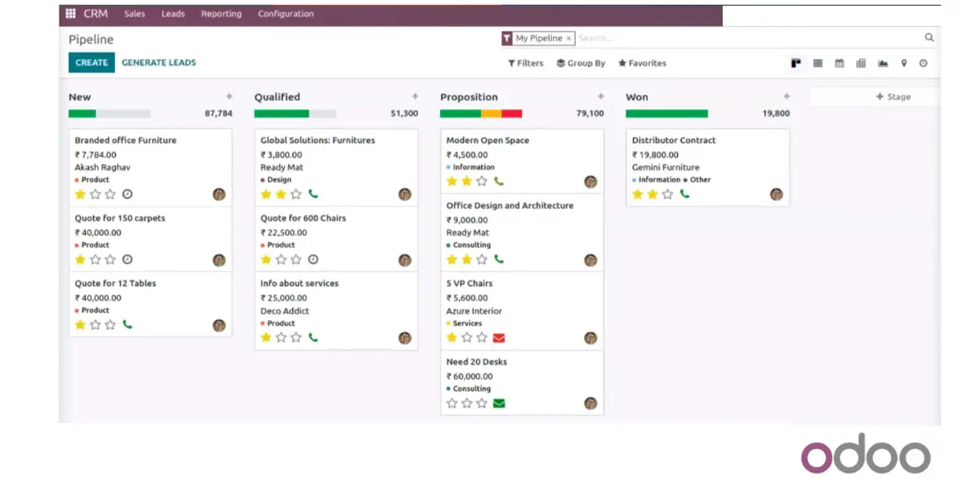The image size is (980, 490).
Task: Click phone icon on Office Design and Architecture
Action: pos(499,260)
